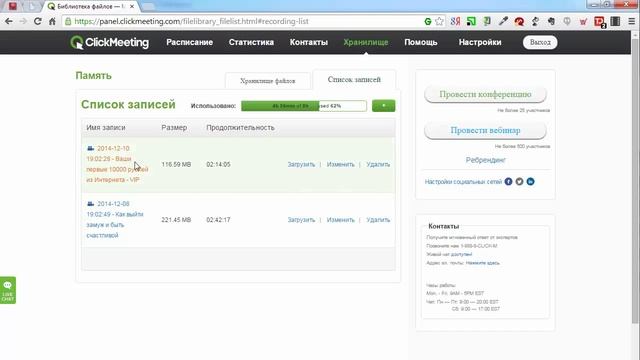The height and width of the screenshot is (360, 640).
Task: Open the Настройки menu
Action: [x=480, y=42]
